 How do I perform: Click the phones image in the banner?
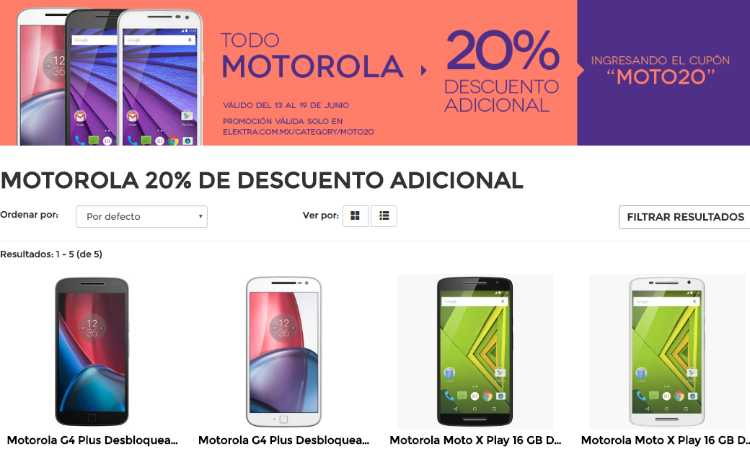110,77
